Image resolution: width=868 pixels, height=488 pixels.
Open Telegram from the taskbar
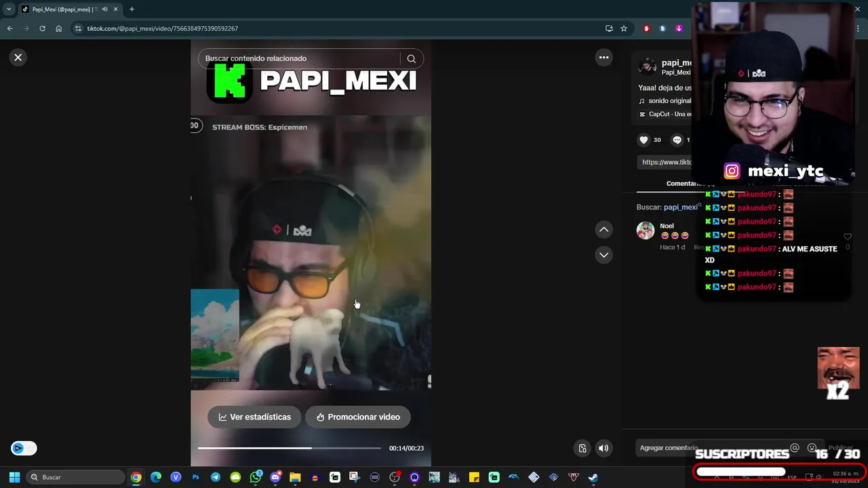coord(216,477)
